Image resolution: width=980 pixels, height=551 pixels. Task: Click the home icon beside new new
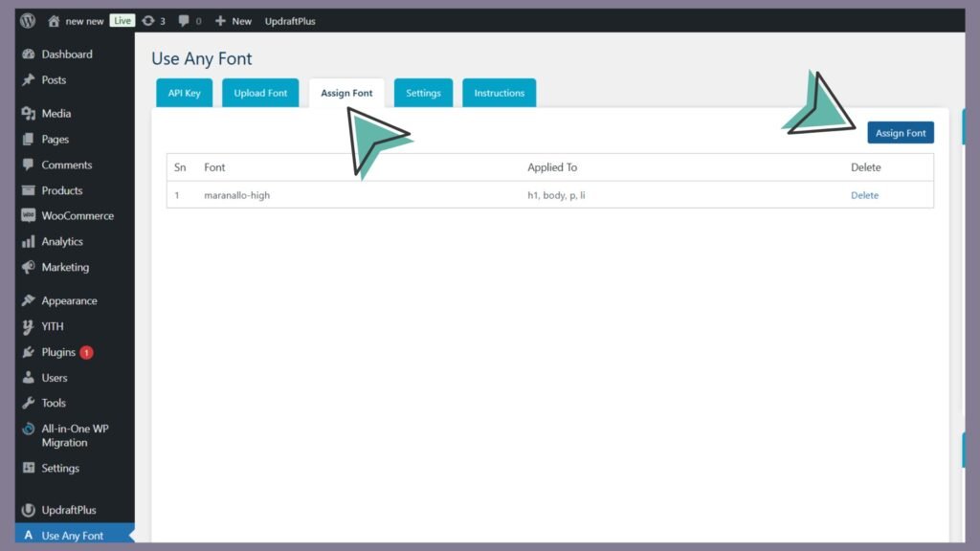pos(54,21)
